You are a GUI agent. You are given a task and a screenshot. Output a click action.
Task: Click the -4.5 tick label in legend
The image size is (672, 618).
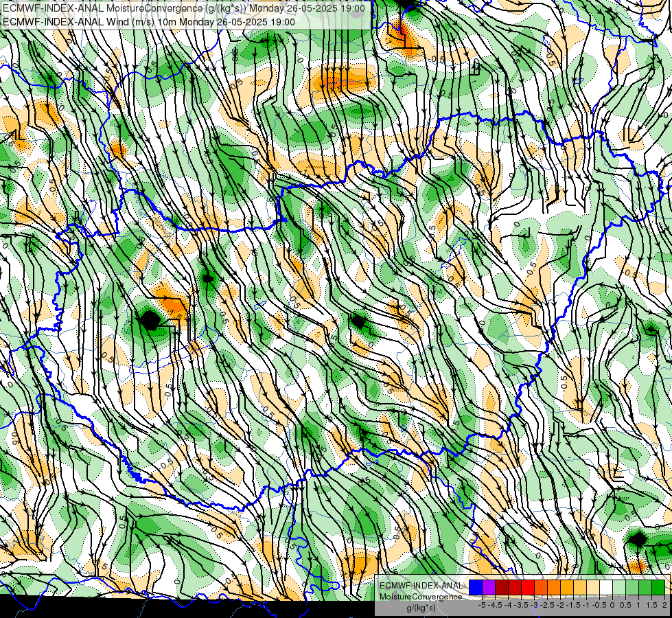495,605
